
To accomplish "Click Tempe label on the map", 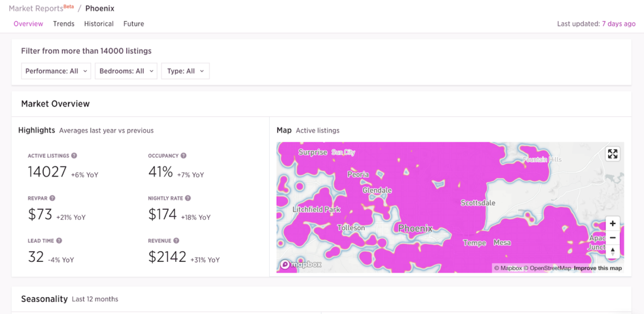I will click(475, 242).
